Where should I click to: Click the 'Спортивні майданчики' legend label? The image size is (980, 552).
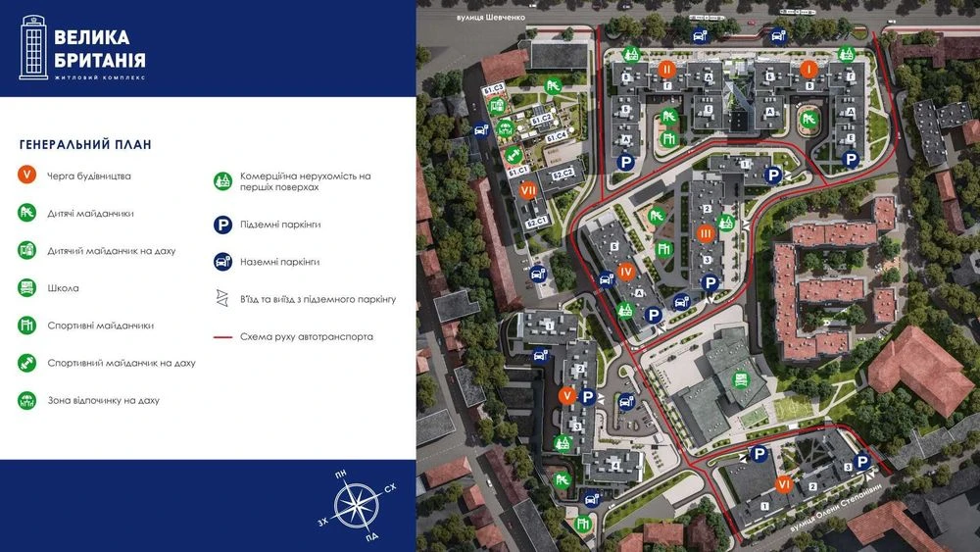(101, 326)
